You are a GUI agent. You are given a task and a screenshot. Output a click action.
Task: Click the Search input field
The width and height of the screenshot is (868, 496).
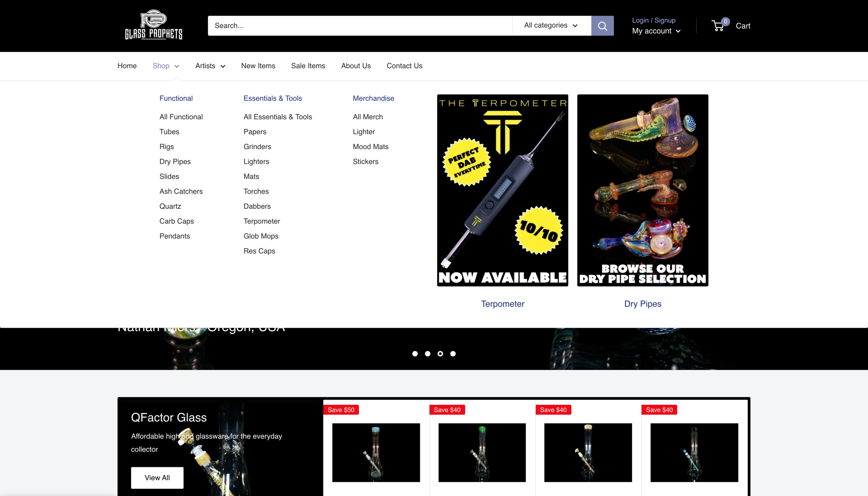pyautogui.click(x=360, y=26)
